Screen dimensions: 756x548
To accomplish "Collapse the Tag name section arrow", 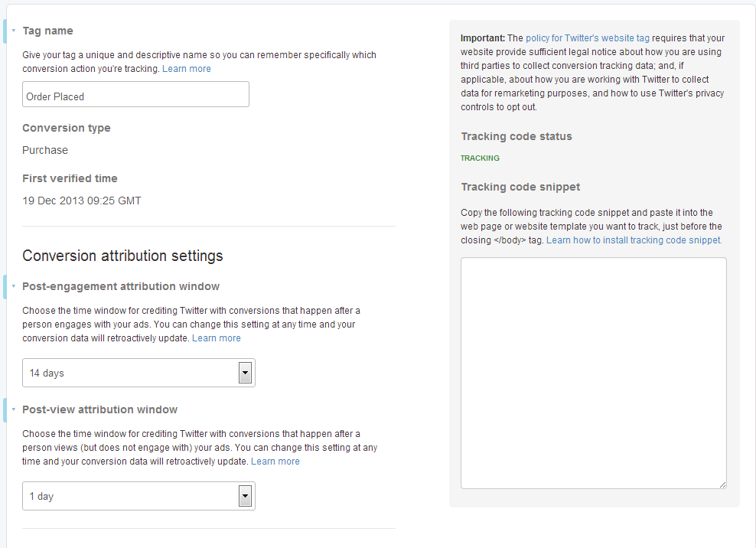I will coord(14,31).
